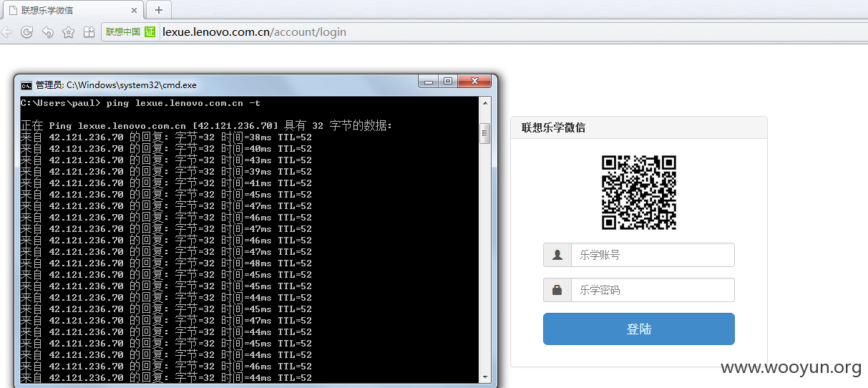
Task: Close the cmd.exe window
Action: tap(475, 82)
